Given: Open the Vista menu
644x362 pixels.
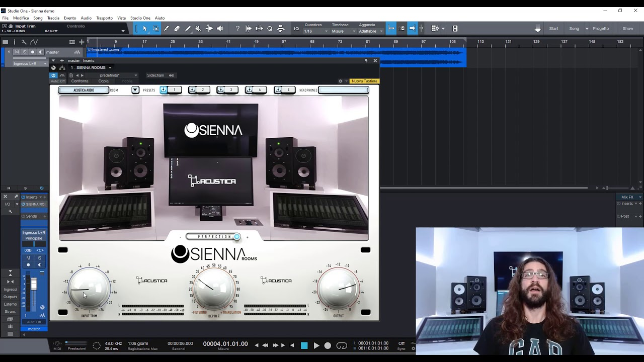Looking at the screenshot, I should pos(121,18).
